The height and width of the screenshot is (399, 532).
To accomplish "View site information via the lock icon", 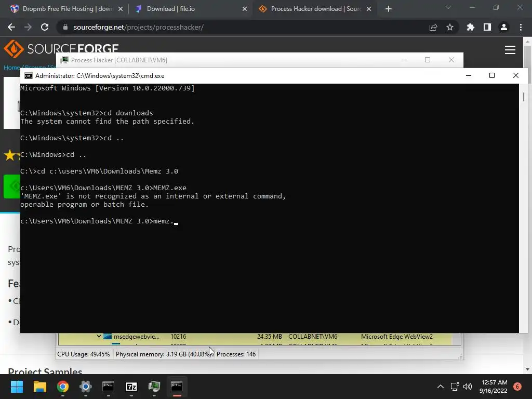I will (65, 27).
